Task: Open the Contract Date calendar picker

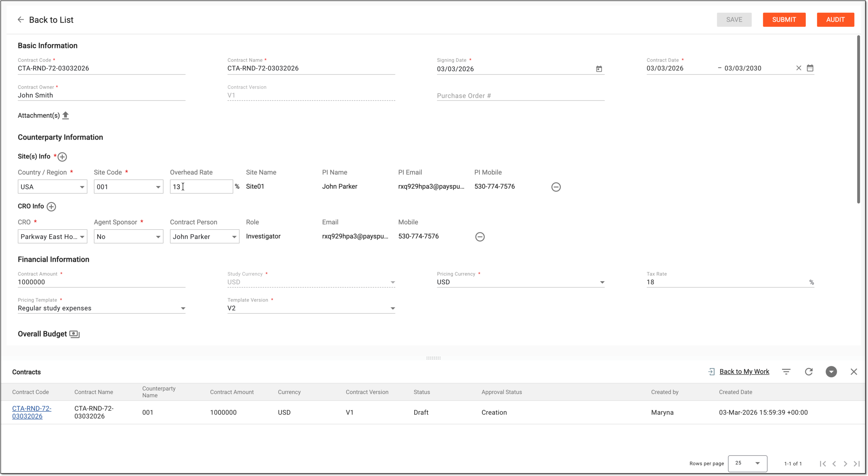Action: [x=810, y=68]
